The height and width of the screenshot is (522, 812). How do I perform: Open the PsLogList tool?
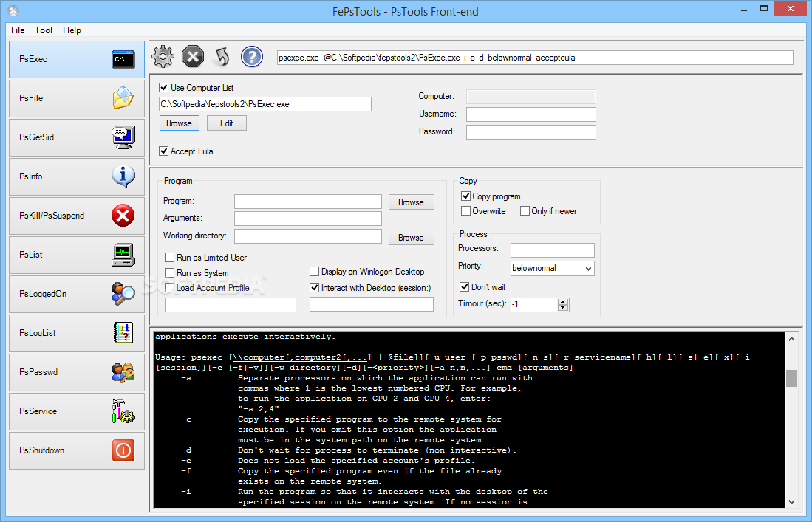point(77,333)
